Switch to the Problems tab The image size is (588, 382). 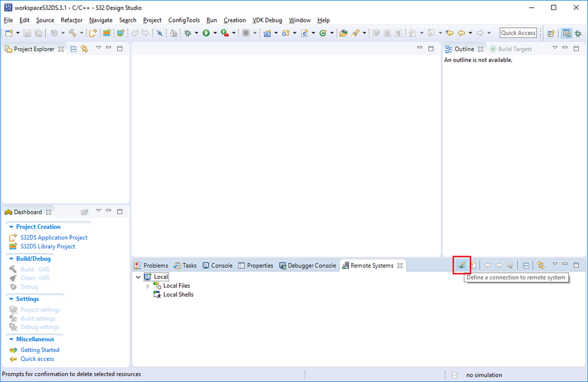[151, 265]
